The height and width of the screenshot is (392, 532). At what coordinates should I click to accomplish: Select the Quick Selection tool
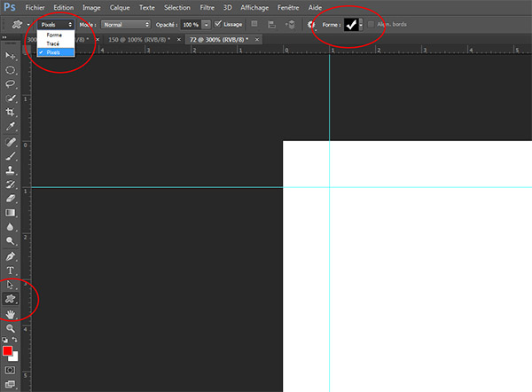(10, 98)
